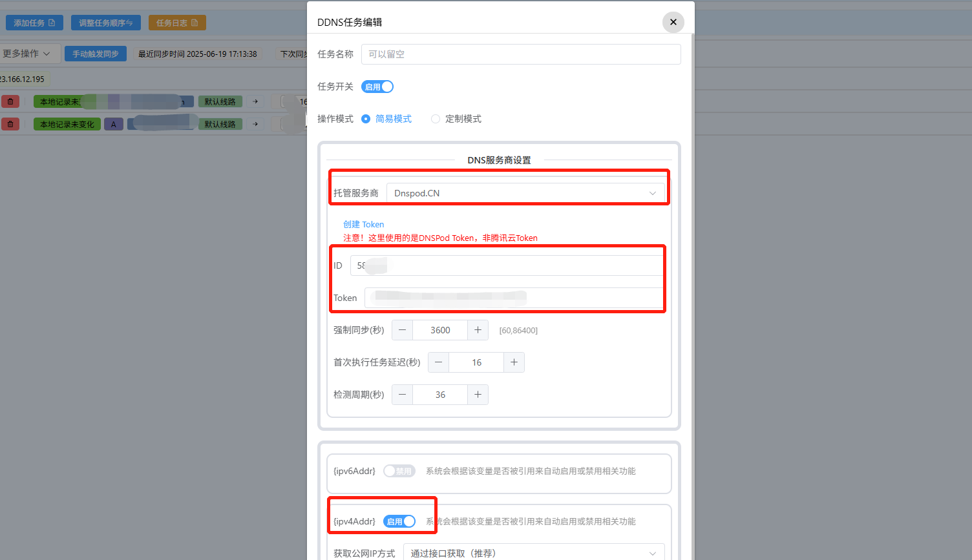Click the 手动触发同步 sync button
Screen dimensions: 972x560
coord(95,53)
